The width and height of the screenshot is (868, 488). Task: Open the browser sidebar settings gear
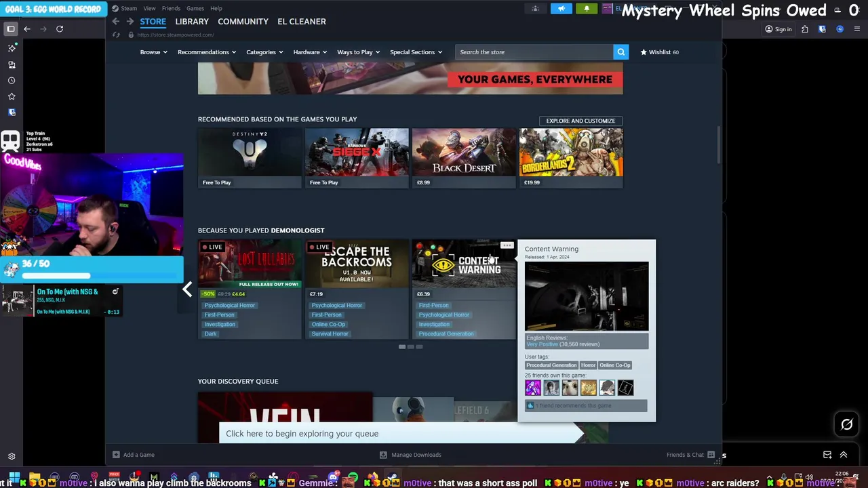[x=12, y=457]
